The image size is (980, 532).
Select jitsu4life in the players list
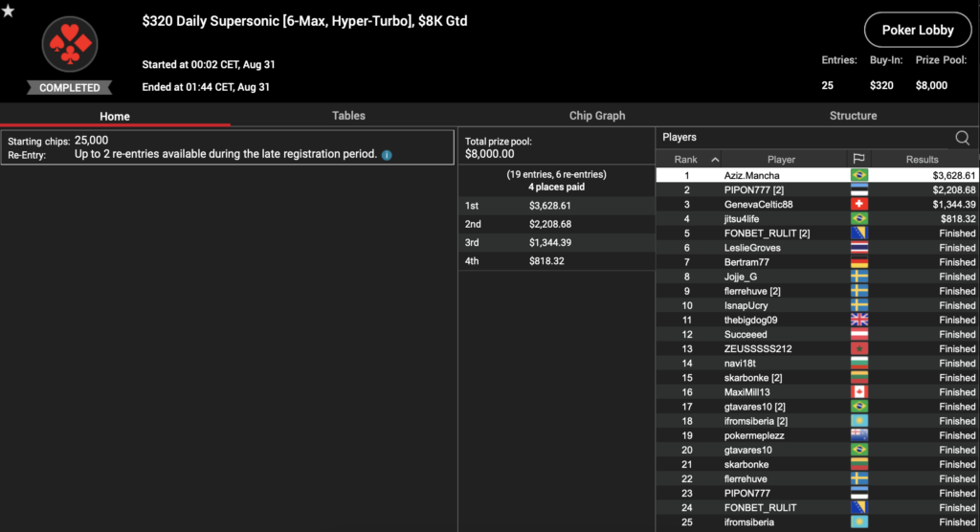click(817, 219)
